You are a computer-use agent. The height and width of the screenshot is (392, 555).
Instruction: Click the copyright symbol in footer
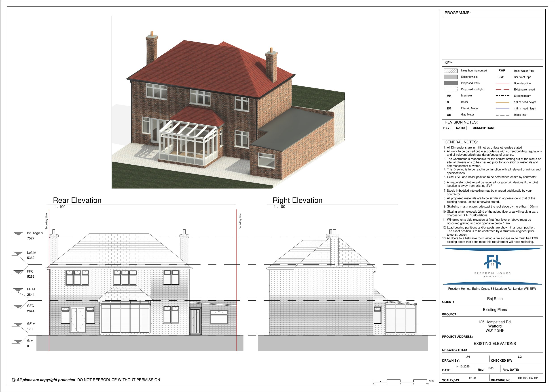click(14, 380)
